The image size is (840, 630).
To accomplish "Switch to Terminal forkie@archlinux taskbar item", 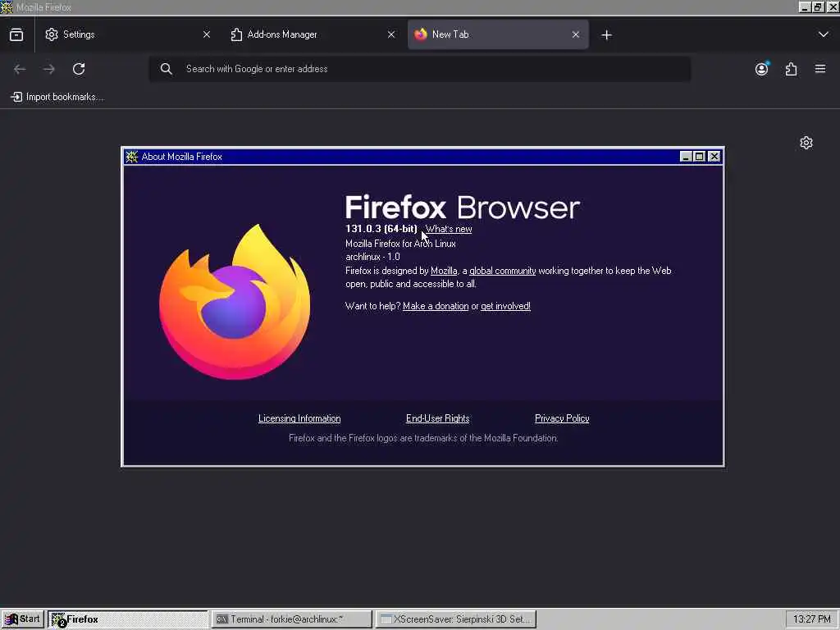I will (x=292, y=619).
